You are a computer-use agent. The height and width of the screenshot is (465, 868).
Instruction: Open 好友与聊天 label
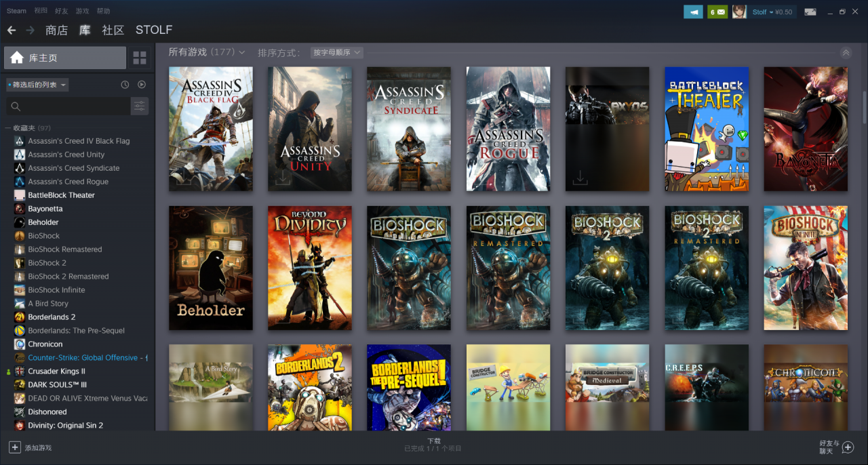pyautogui.click(x=829, y=447)
